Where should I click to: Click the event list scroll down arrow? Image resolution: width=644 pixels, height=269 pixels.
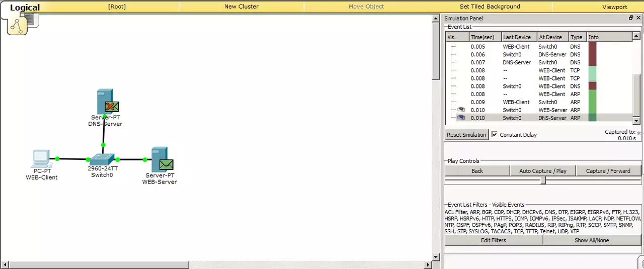coord(636,121)
